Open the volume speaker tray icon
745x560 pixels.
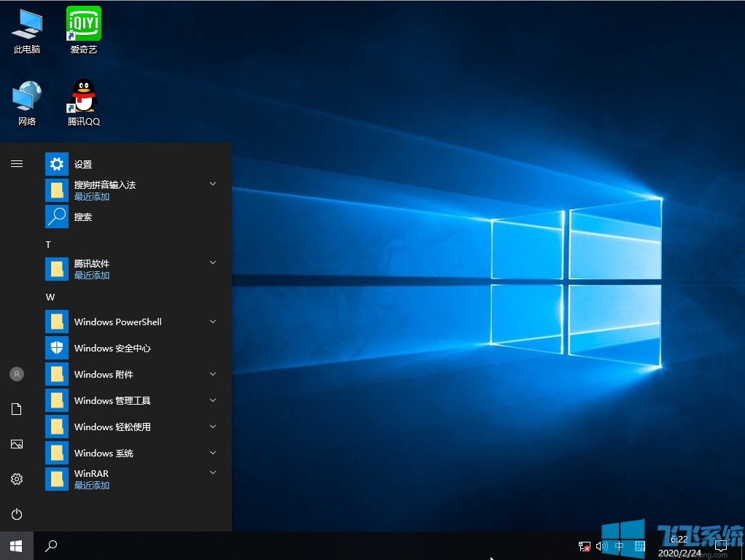pos(601,546)
